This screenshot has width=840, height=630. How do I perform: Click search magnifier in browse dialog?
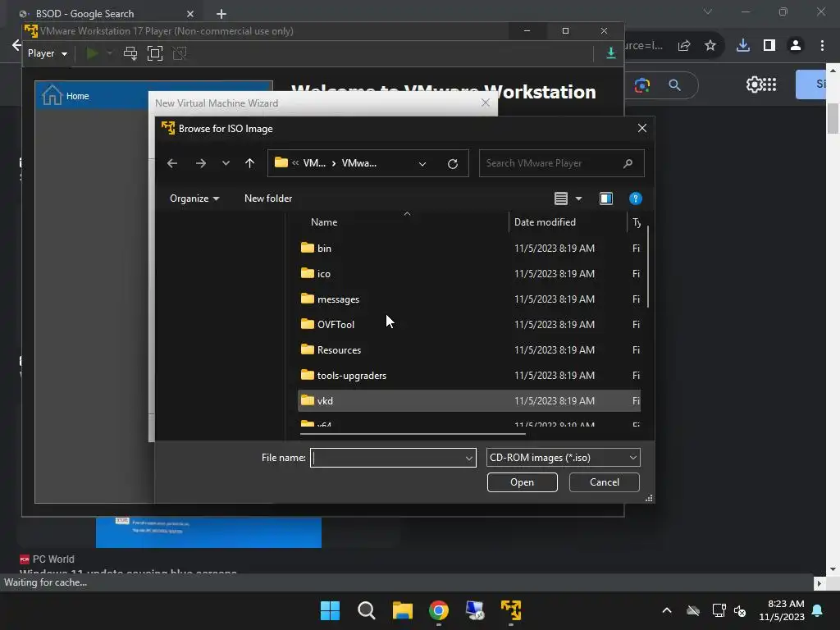(628, 163)
